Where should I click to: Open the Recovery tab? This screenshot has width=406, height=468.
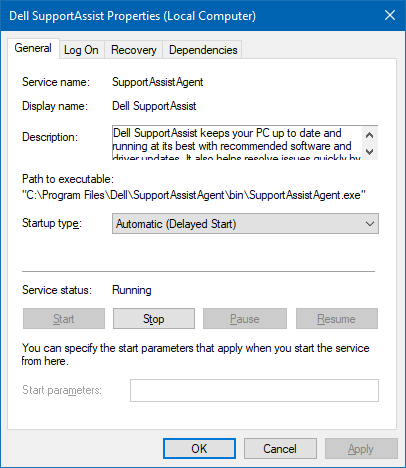coord(134,50)
